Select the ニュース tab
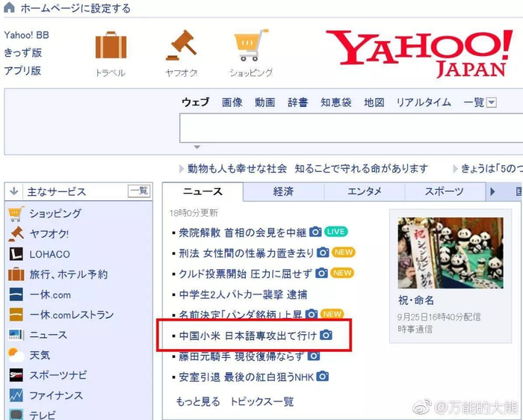The height and width of the screenshot is (420, 523). click(202, 191)
